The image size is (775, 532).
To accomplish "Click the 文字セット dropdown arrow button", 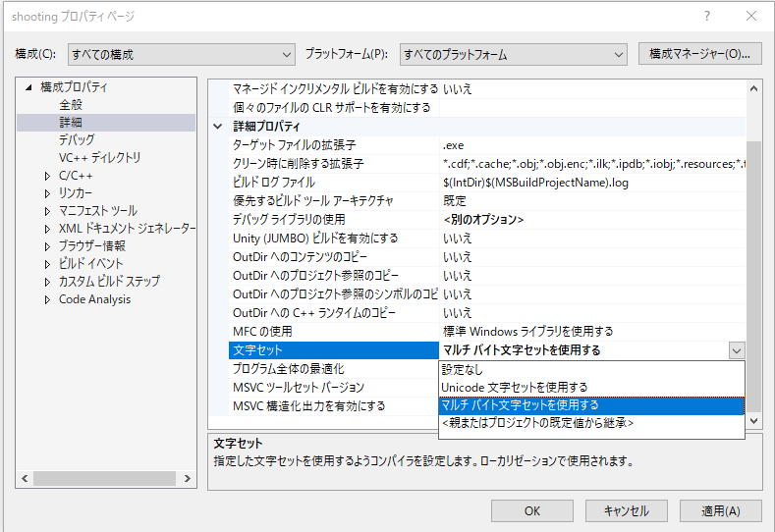I will click(x=737, y=350).
